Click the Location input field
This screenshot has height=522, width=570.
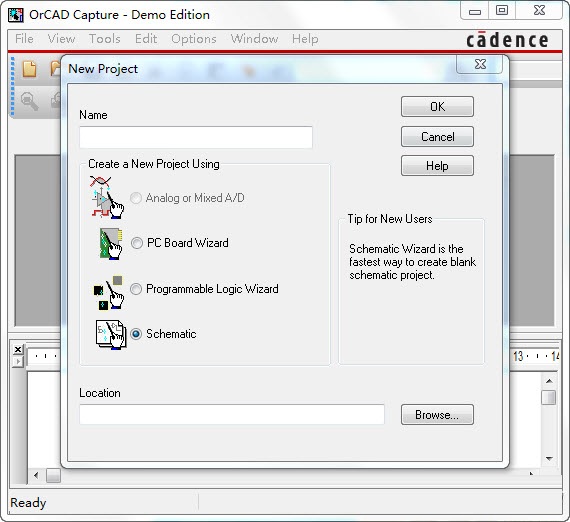pos(232,414)
